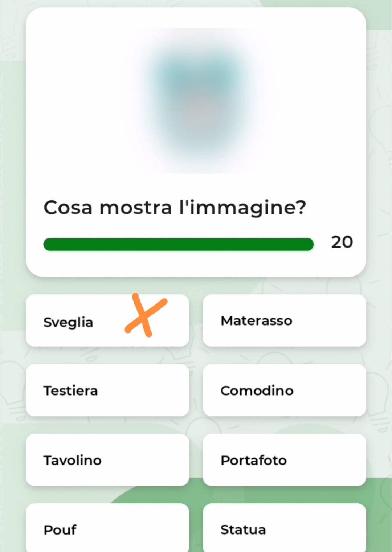The height and width of the screenshot is (552, 392).
Task: Select the Comodino answer
Action: [x=284, y=390]
